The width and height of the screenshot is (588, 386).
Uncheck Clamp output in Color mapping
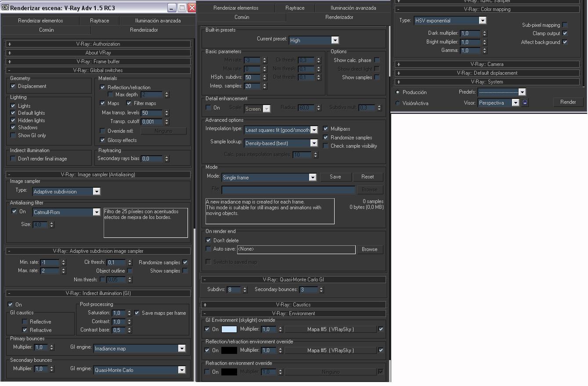click(565, 33)
